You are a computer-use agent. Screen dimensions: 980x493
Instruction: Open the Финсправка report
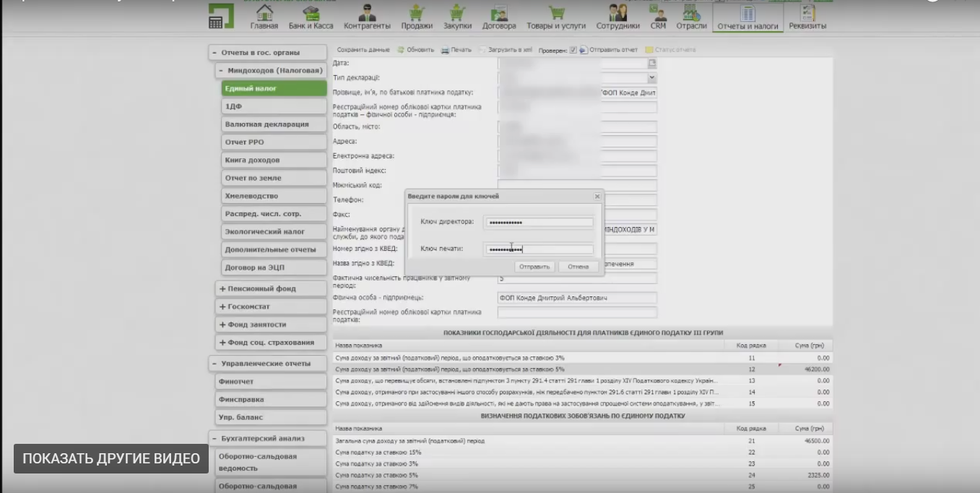pyautogui.click(x=271, y=399)
